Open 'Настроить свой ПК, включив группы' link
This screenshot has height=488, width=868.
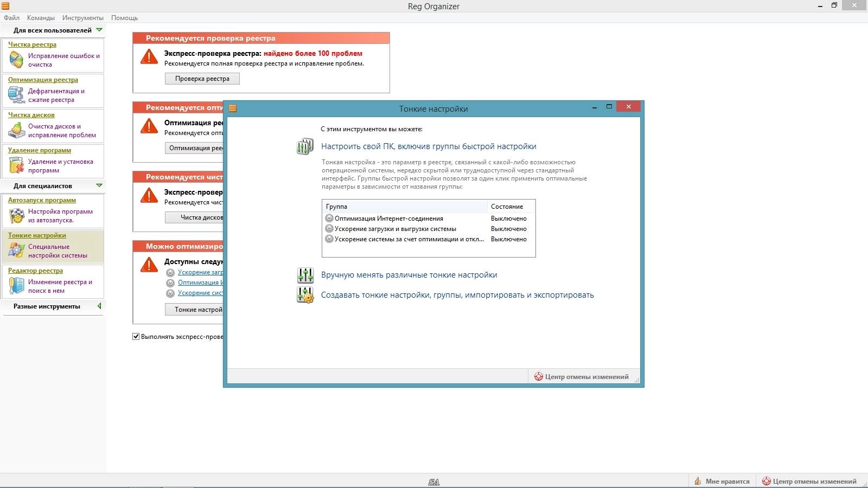coord(429,146)
